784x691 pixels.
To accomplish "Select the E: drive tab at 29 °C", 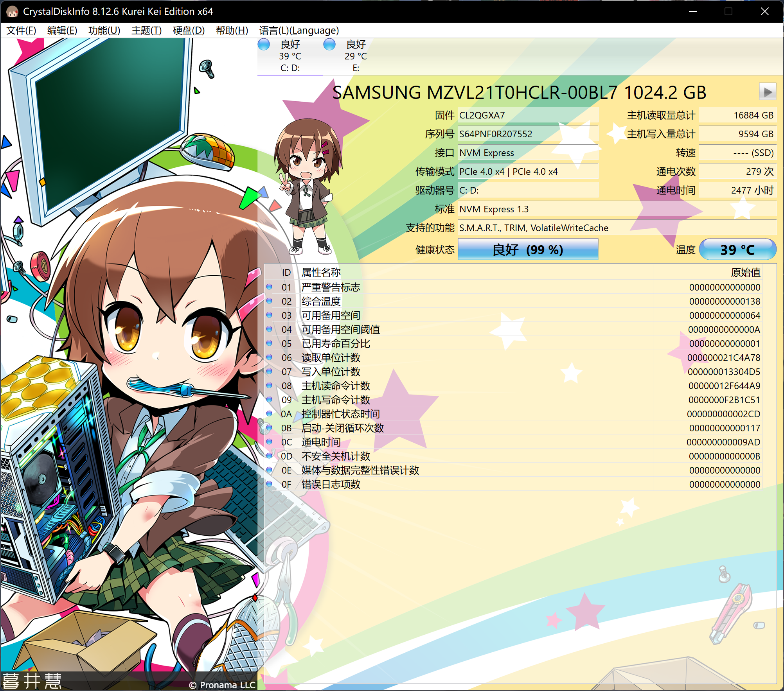I will click(x=355, y=57).
